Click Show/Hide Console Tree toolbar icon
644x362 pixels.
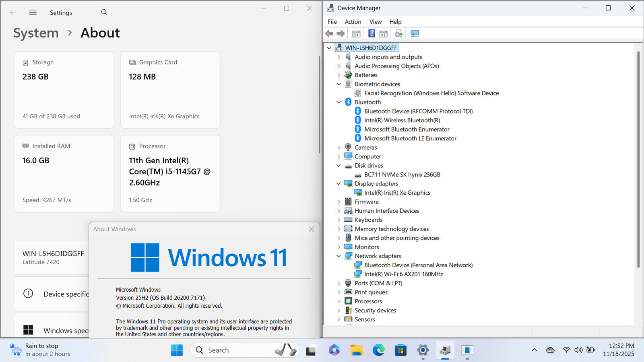coord(356,33)
